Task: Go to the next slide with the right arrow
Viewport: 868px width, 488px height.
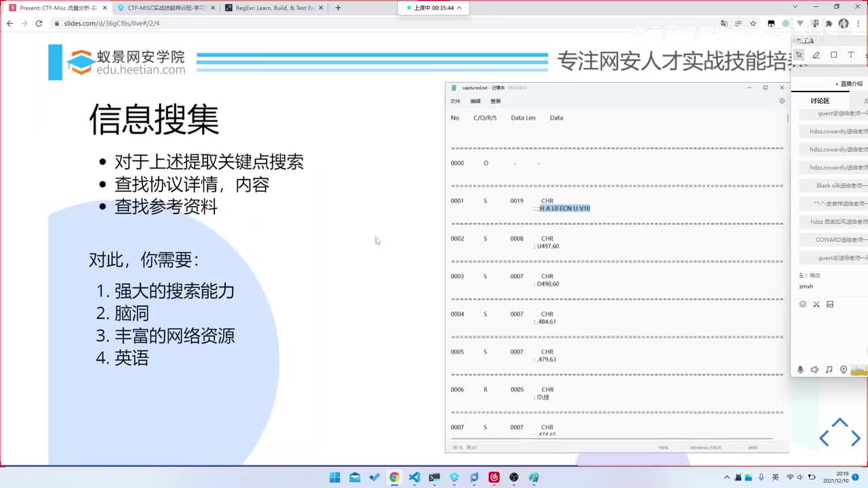Action: 856,439
